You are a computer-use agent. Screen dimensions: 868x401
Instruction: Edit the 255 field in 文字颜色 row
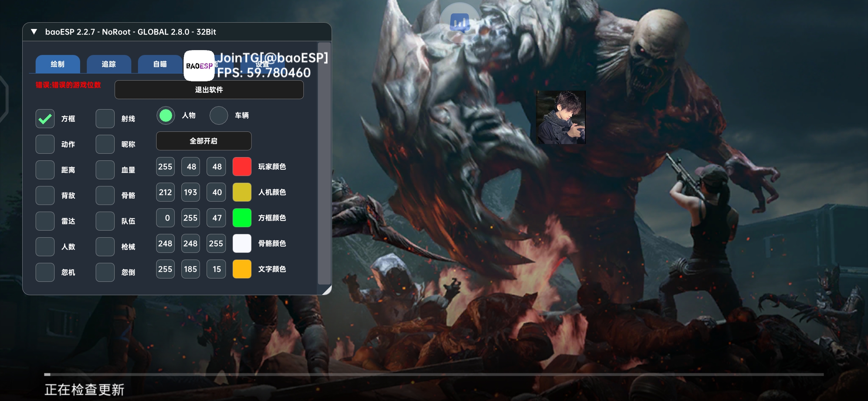click(165, 269)
